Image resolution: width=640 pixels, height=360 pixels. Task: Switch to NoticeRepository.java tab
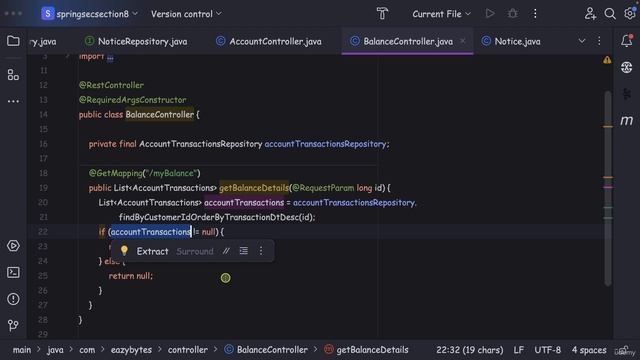[136, 41]
